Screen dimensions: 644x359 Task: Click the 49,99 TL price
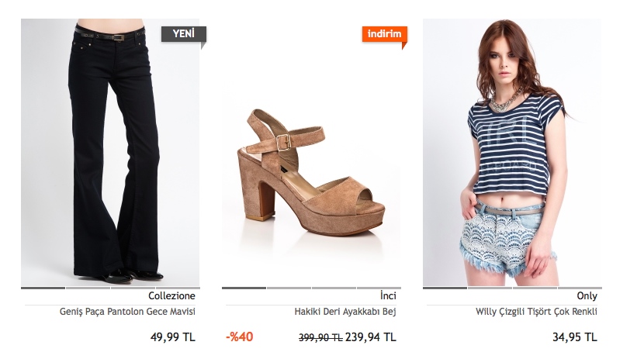173,337
